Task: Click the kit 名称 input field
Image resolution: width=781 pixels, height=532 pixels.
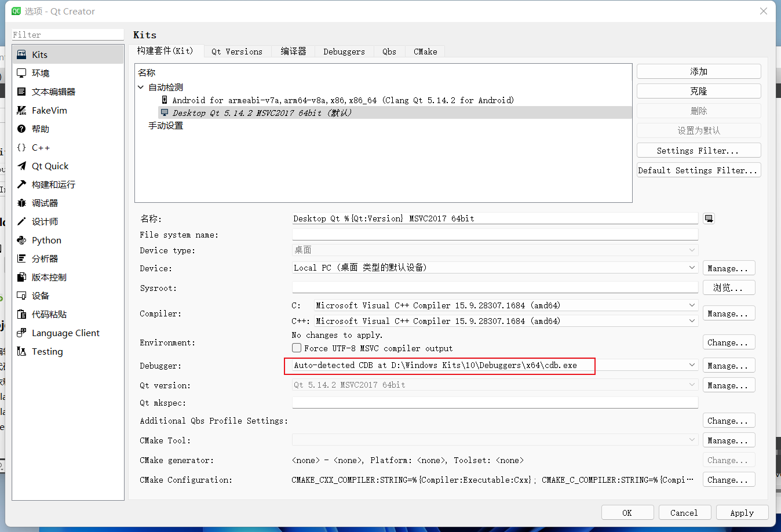Action: point(495,218)
